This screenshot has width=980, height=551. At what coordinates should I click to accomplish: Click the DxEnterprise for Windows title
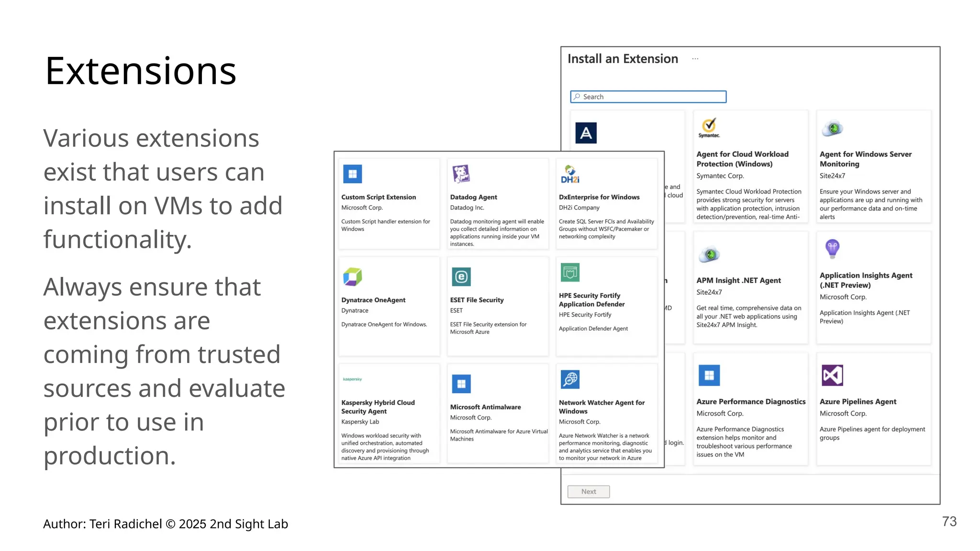[599, 197]
